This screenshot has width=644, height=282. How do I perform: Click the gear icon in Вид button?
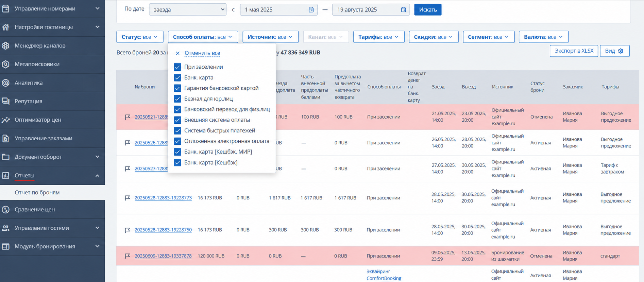[621, 51]
